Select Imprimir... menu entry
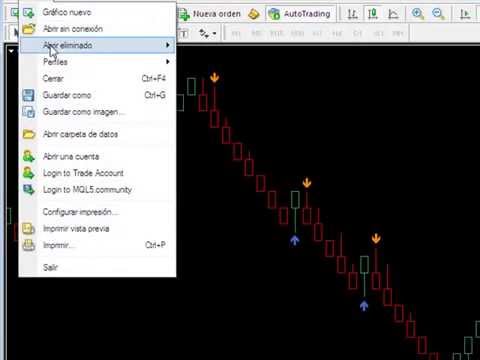 (97, 245)
